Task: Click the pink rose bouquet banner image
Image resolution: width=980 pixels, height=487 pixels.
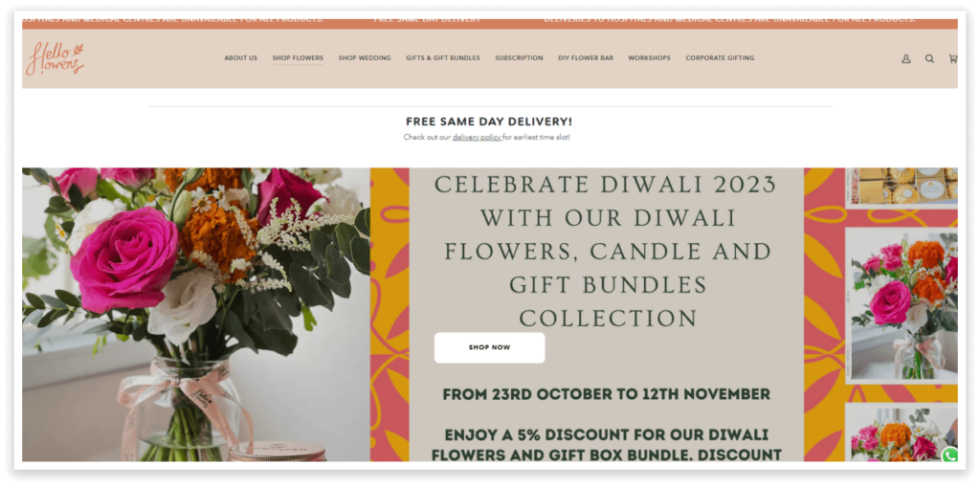Action: pos(195,315)
